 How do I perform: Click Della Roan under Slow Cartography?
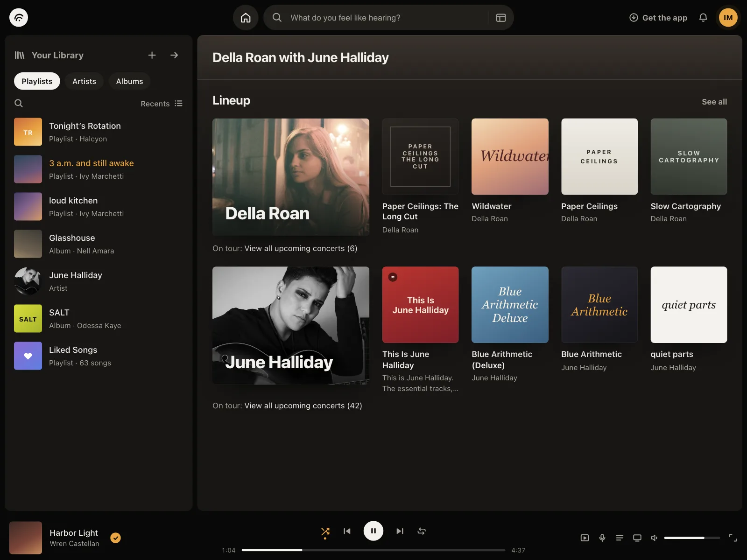pyautogui.click(x=669, y=218)
